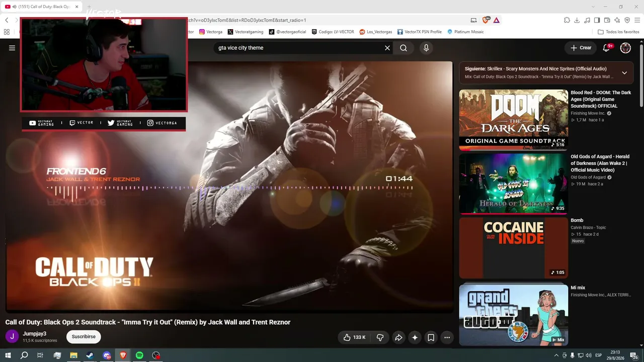Open the "Mi mix" playlist title
This screenshot has width=644, height=362.
click(x=578, y=288)
